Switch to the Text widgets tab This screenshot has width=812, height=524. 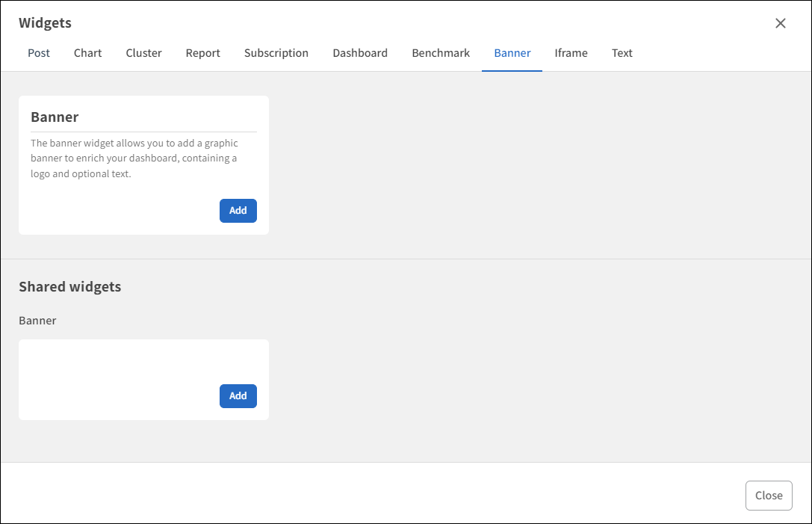point(622,53)
